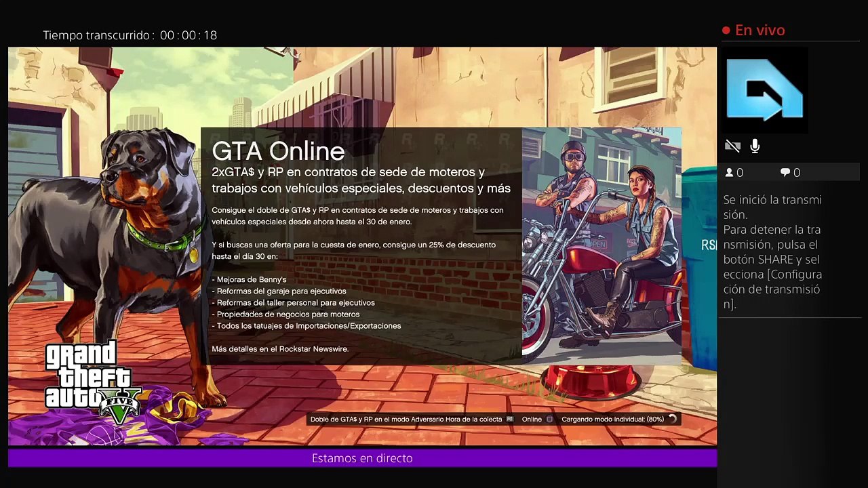This screenshot has height=488, width=868.
Task: Click Todos los tatuajes de Importaciones/Exportaciones
Action: click(x=306, y=325)
